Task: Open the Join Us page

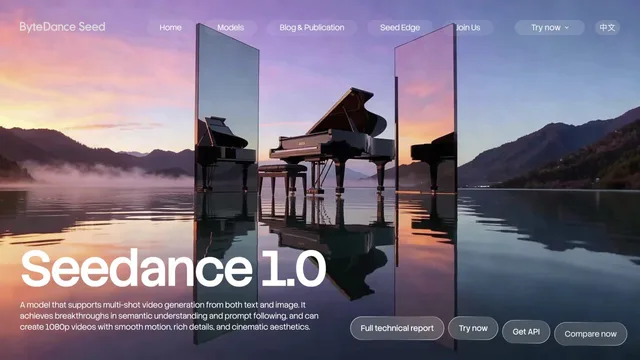Action: (468, 27)
